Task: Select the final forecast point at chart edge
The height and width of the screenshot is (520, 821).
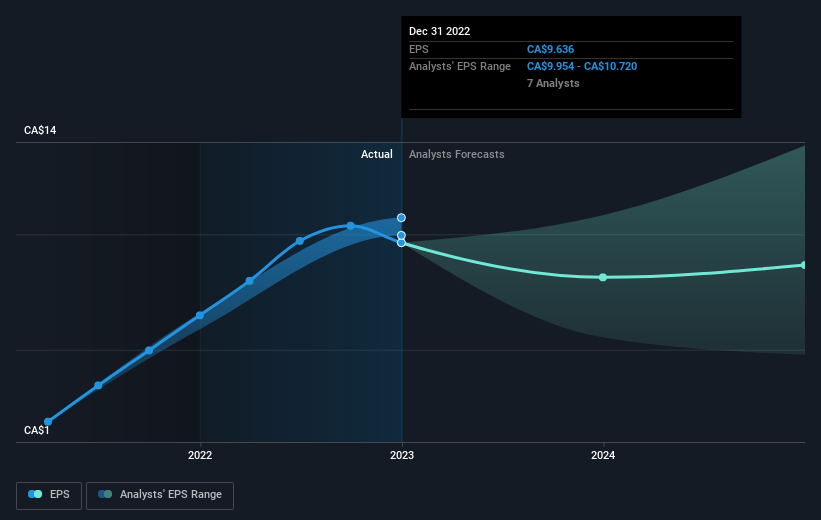Action: [x=804, y=265]
